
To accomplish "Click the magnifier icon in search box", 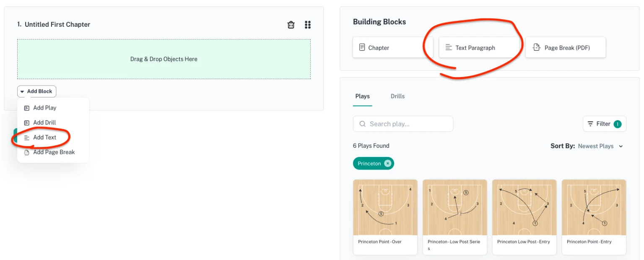I will pyautogui.click(x=362, y=124).
